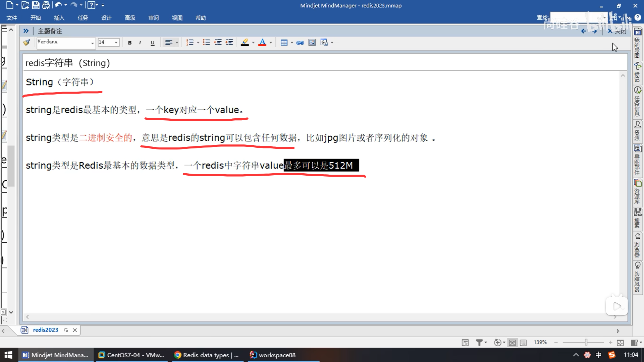Apply numbered list formatting

pyautogui.click(x=190, y=43)
